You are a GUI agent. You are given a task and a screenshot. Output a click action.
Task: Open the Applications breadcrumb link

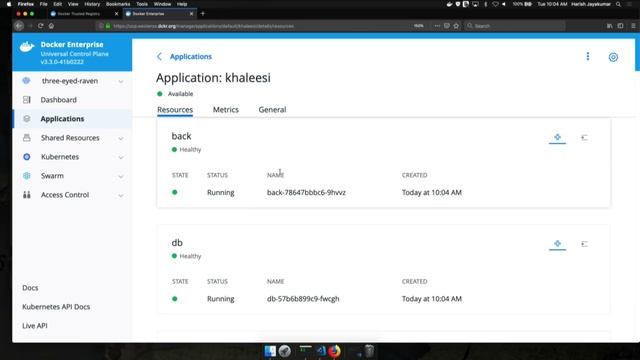coord(191,56)
